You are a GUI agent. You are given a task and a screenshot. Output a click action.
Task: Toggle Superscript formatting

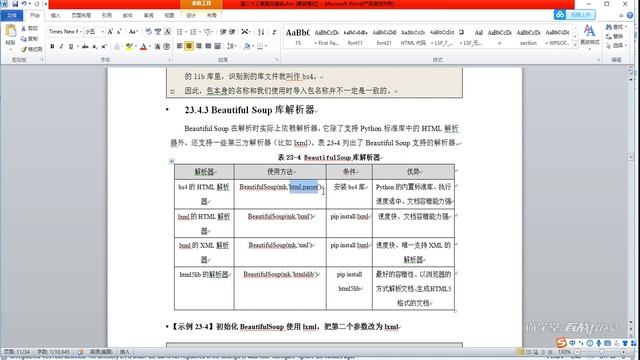(104, 47)
